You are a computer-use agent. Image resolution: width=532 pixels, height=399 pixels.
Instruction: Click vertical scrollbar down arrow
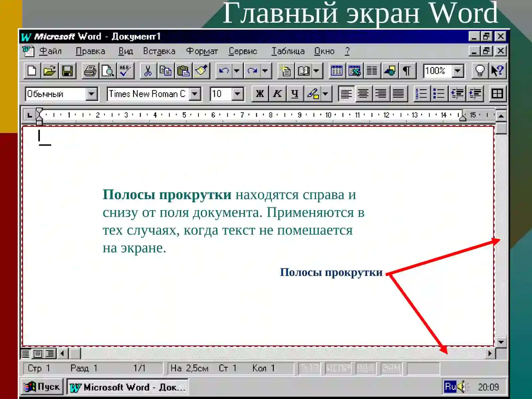click(501, 342)
